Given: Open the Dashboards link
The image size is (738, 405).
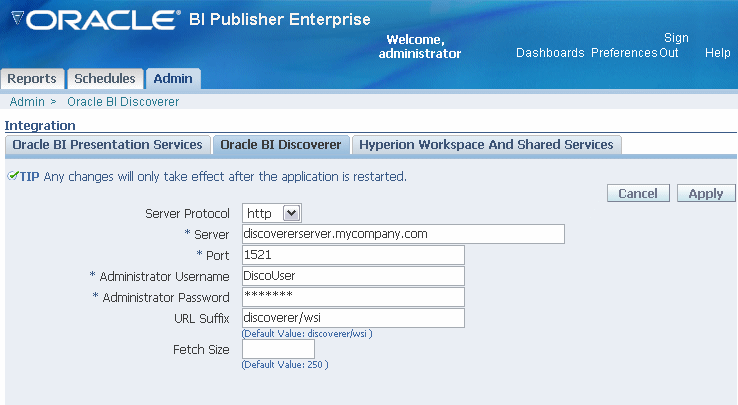Looking at the screenshot, I should pyautogui.click(x=550, y=53).
